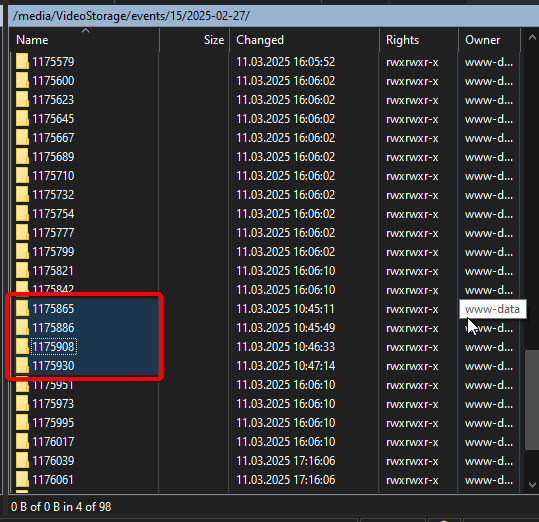The width and height of the screenshot is (539, 522).
Task: Click the folder icon of 1175579
Action: tap(22, 62)
